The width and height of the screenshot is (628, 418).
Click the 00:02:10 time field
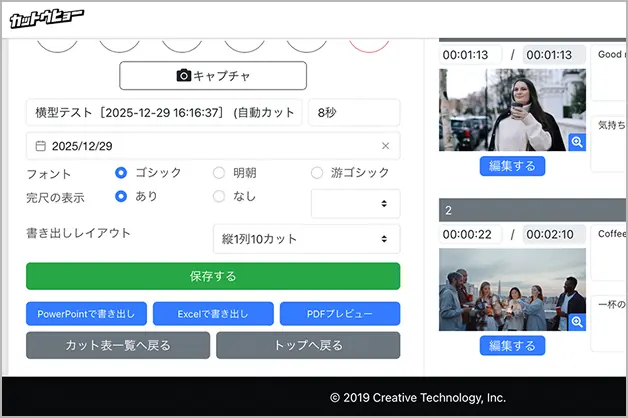[554, 234]
